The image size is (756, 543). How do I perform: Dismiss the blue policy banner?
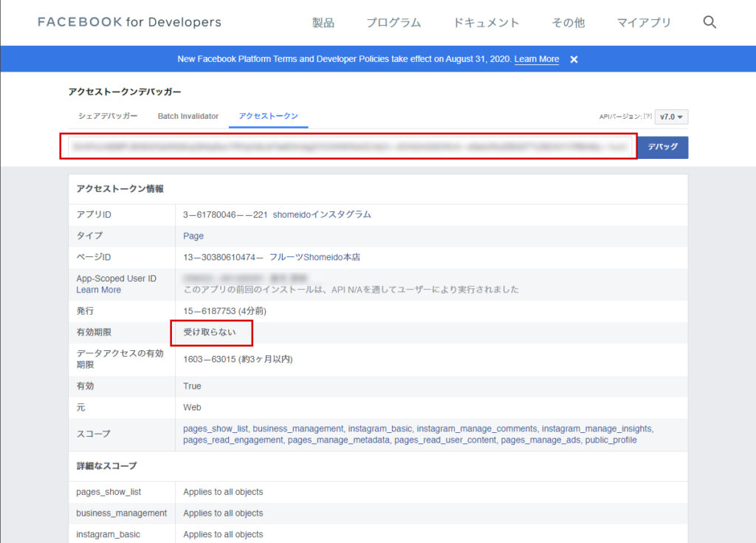pyautogui.click(x=574, y=59)
